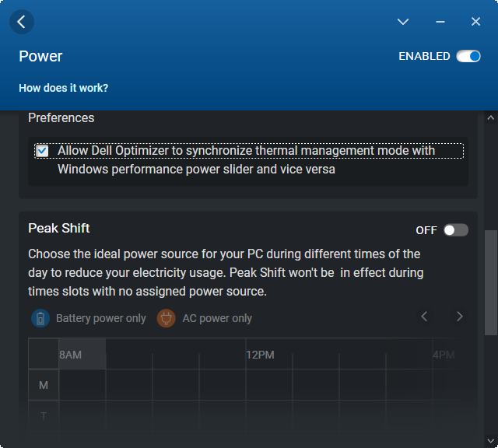Disable the Power ENABLED toggle
This screenshot has width=498, height=448.
click(x=468, y=56)
